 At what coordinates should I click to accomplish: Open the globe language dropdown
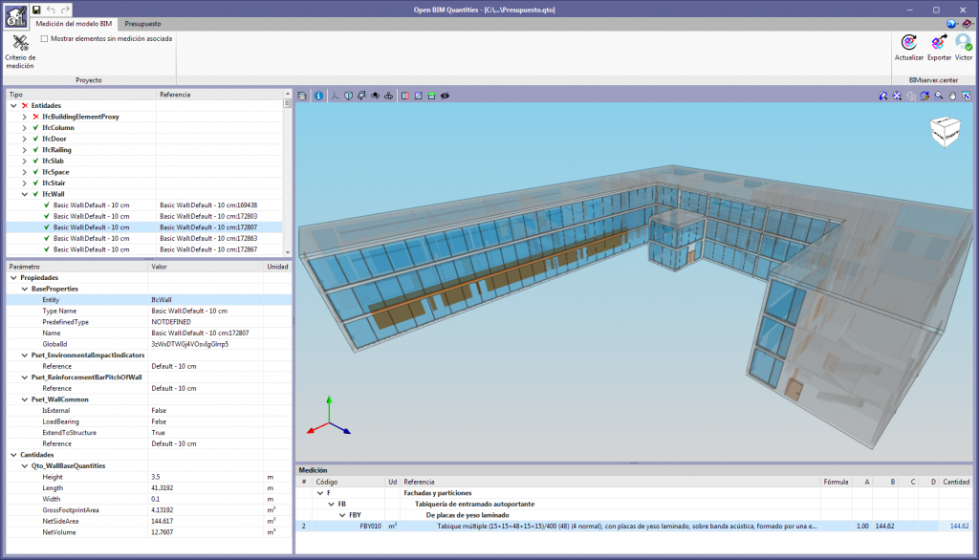point(952,24)
